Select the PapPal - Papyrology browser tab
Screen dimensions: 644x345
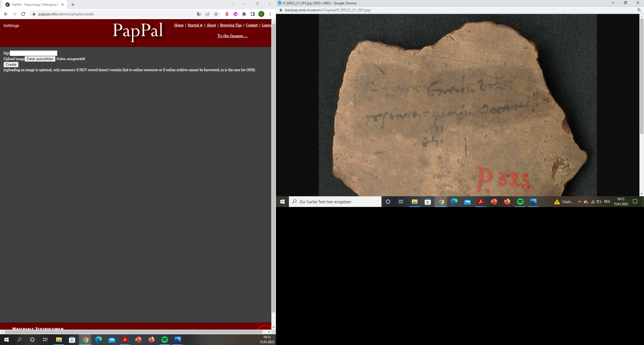coord(34,5)
